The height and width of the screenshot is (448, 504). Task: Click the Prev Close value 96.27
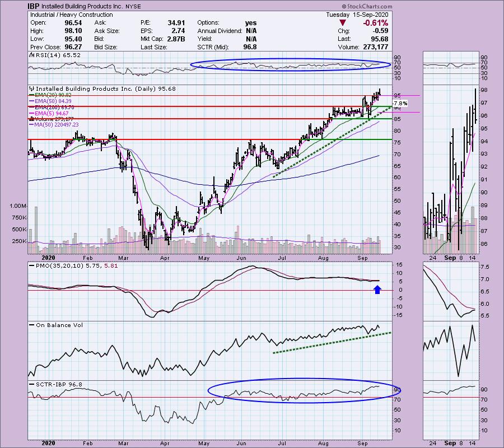(73, 47)
